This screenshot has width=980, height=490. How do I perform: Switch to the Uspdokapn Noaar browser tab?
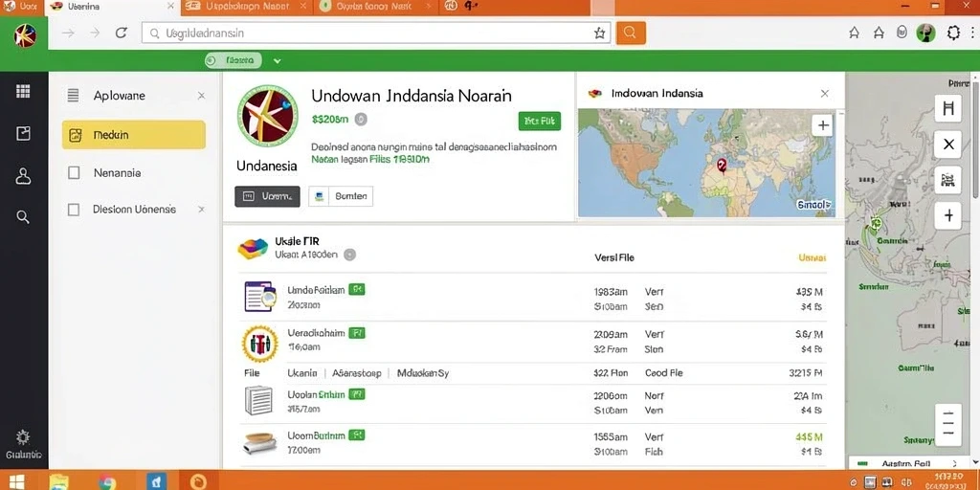pyautogui.click(x=246, y=7)
